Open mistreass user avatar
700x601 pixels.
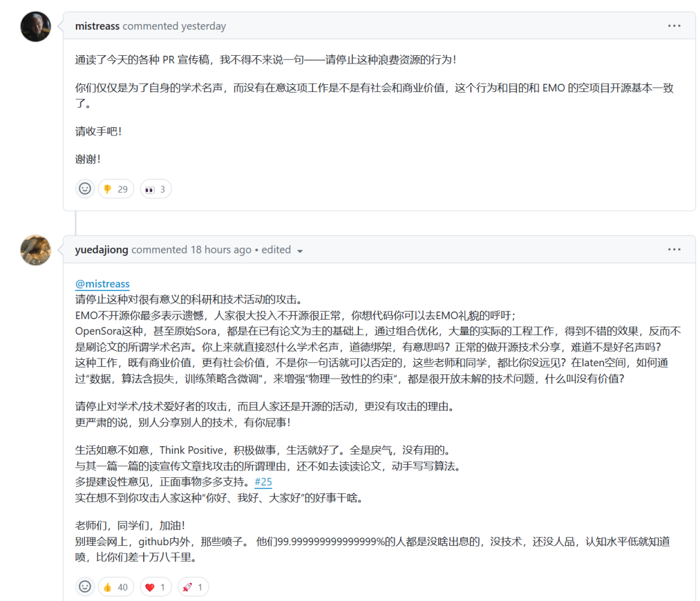coord(36,27)
